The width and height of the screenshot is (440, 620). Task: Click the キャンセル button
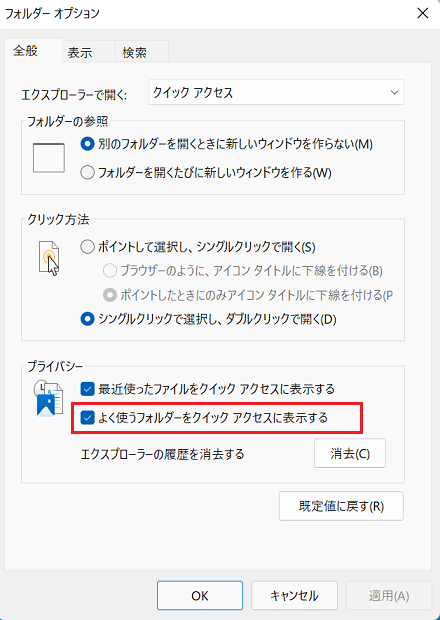pos(294,595)
